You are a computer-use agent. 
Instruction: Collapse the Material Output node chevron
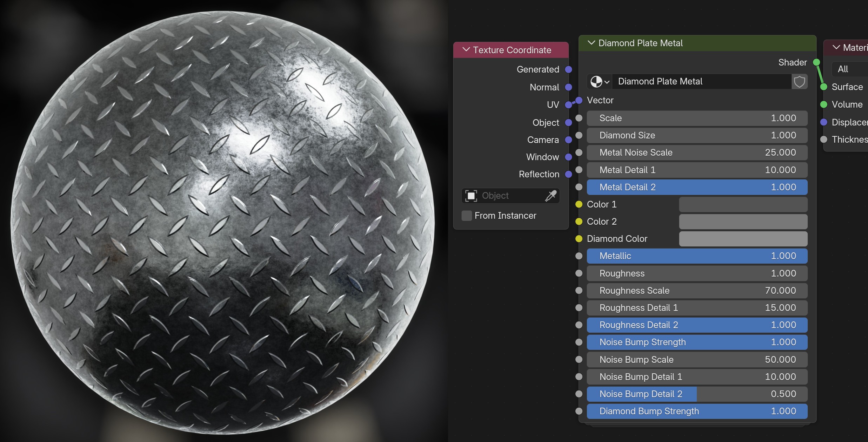tap(836, 47)
